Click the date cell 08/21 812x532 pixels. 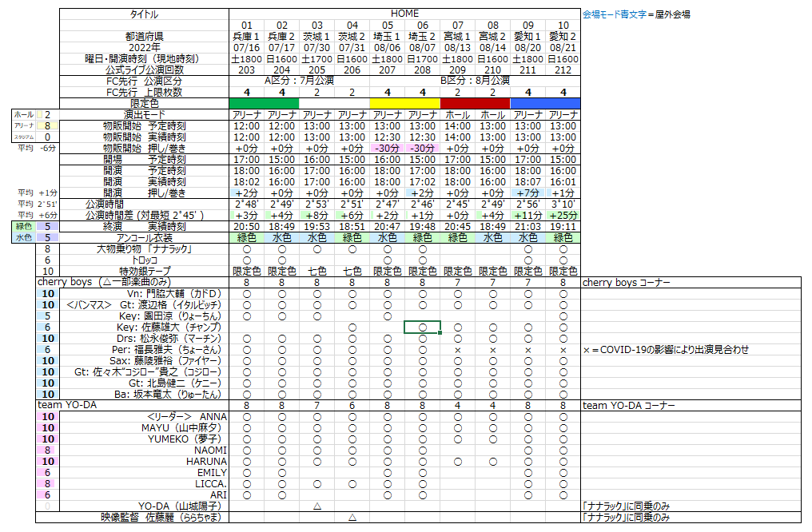coord(563,48)
